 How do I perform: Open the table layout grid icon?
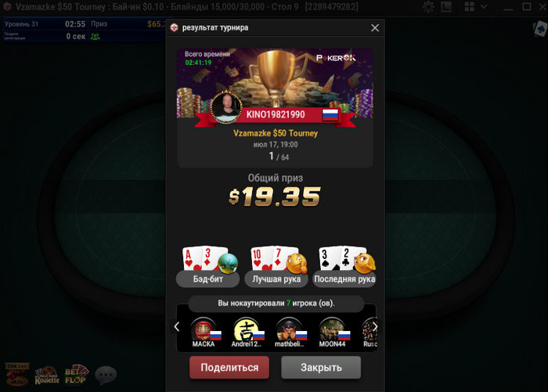tap(469, 6)
